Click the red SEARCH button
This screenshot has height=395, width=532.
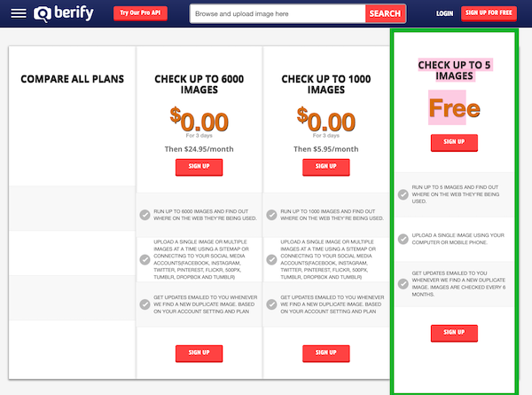385,14
